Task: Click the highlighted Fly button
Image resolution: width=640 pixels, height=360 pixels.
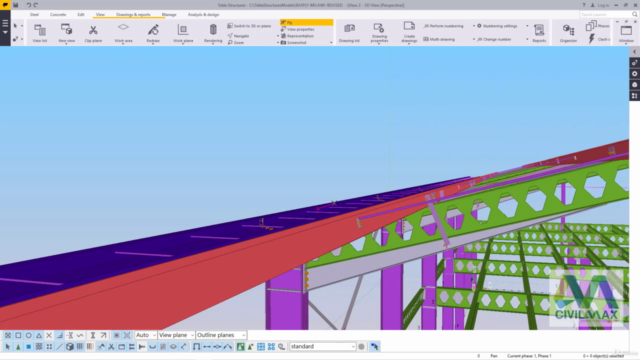Action: point(307,22)
